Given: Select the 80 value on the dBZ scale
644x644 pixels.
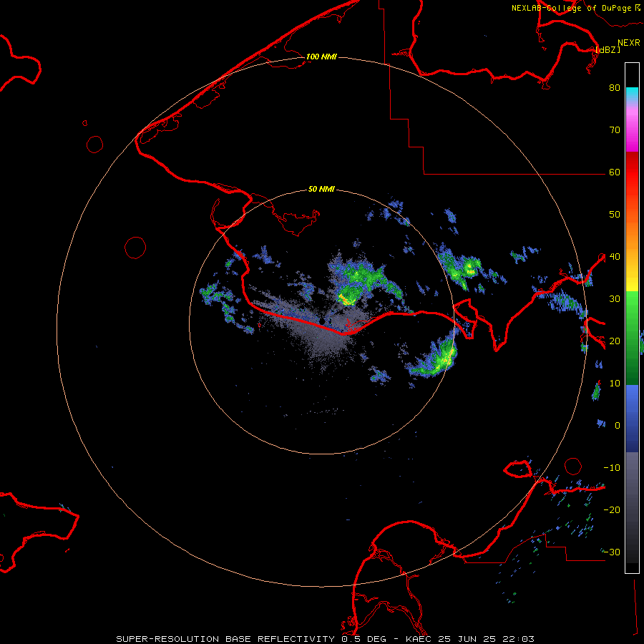Looking at the screenshot, I should tap(615, 87).
